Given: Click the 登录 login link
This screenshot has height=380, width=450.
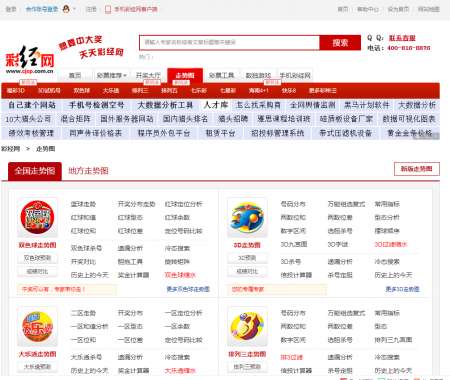Looking at the screenshot, I should pyautogui.click(x=11, y=9).
